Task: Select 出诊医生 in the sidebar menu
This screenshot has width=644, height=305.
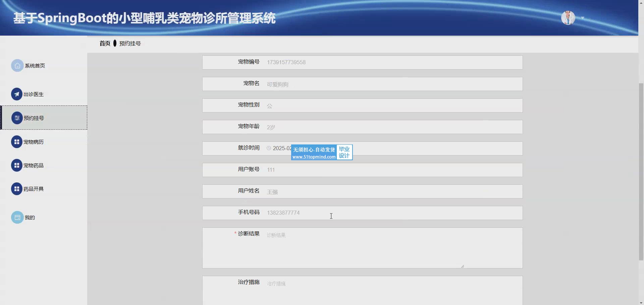Action: [x=34, y=94]
